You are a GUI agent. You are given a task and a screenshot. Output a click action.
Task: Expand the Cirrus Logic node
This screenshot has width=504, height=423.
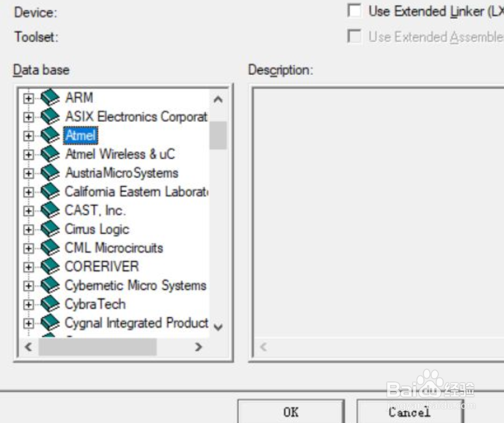point(29,230)
